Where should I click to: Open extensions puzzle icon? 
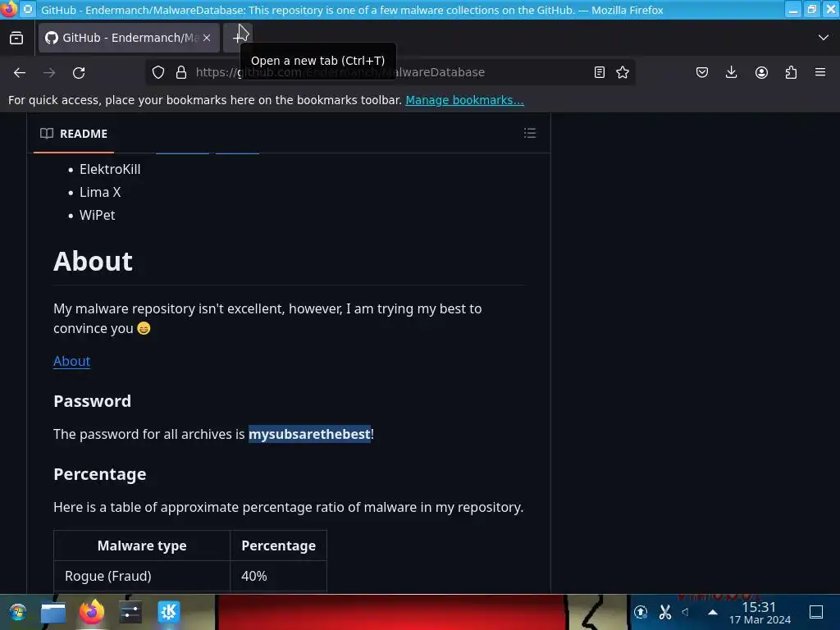pos(791,72)
